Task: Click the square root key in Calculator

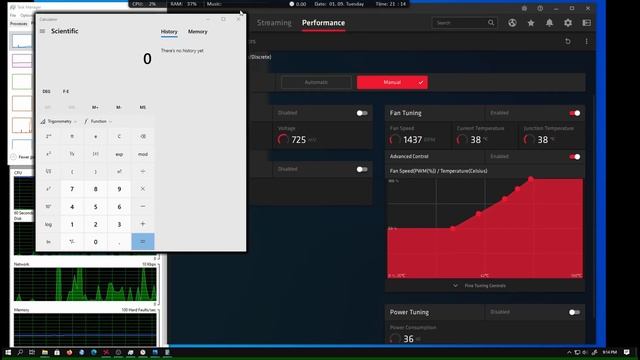Action: coord(49,171)
